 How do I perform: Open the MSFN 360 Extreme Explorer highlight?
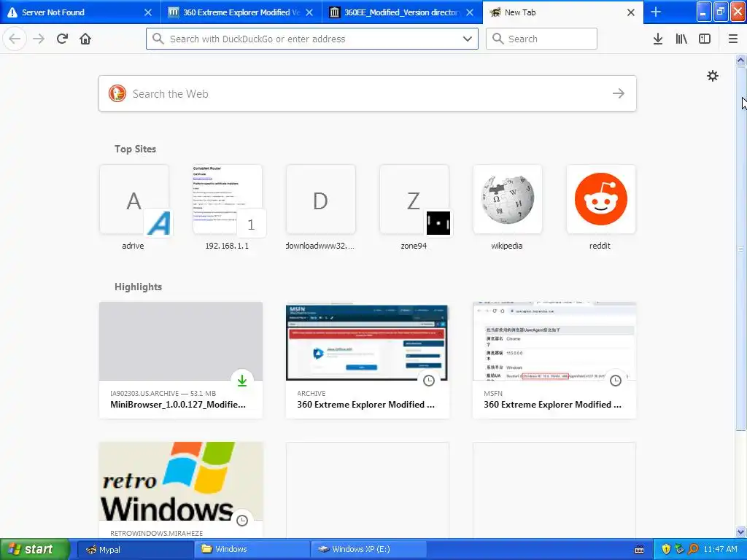point(554,360)
